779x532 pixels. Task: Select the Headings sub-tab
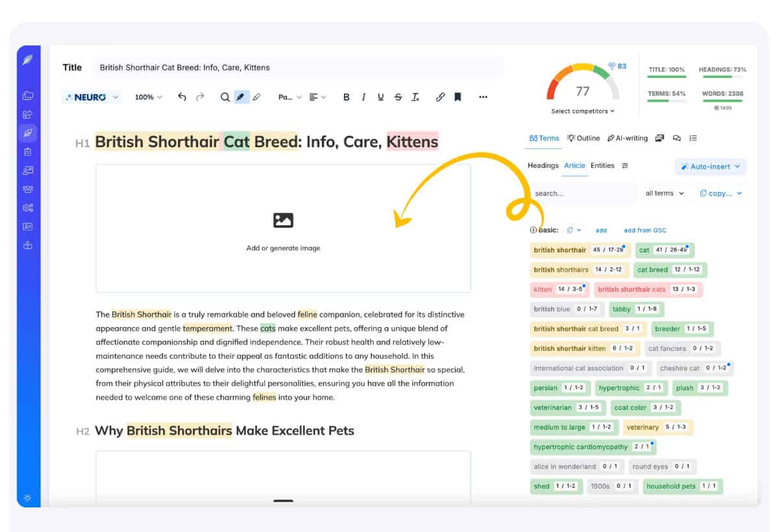[x=543, y=165]
